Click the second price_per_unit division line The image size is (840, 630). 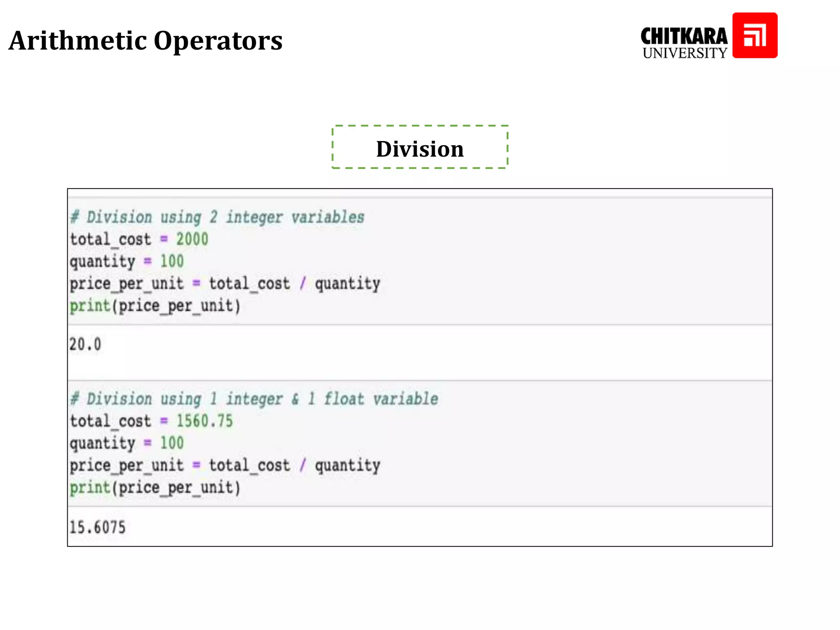pyautogui.click(x=225, y=465)
